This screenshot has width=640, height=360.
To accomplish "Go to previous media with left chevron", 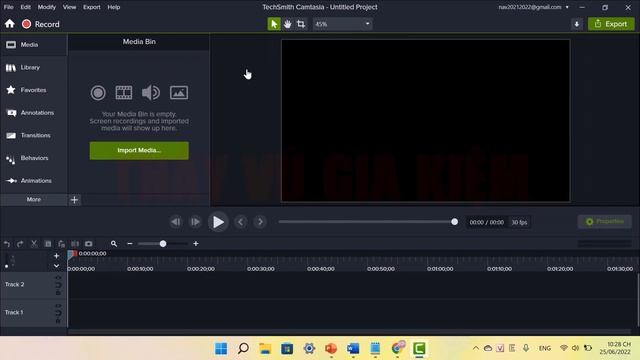I will coord(240,222).
